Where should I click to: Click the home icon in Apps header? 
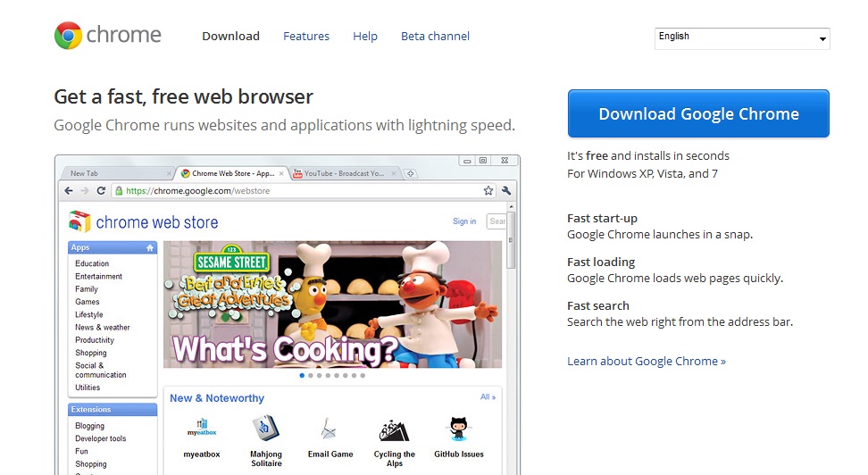coord(150,247)
